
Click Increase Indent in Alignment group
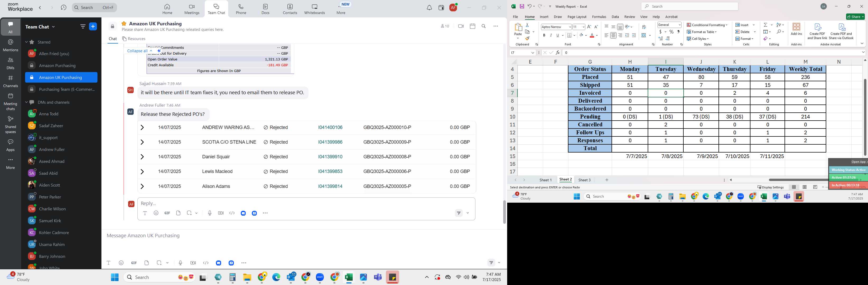(x=634, y=35)
